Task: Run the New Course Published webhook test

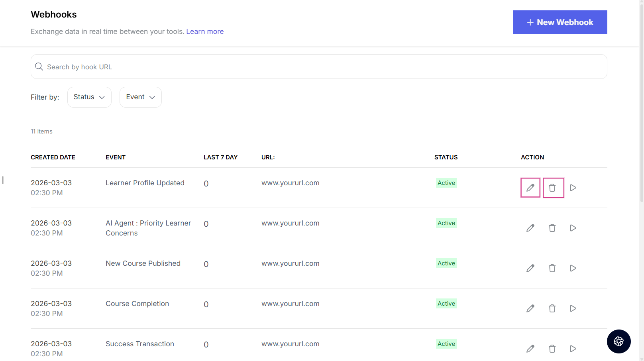Action: tap(573, 268)
